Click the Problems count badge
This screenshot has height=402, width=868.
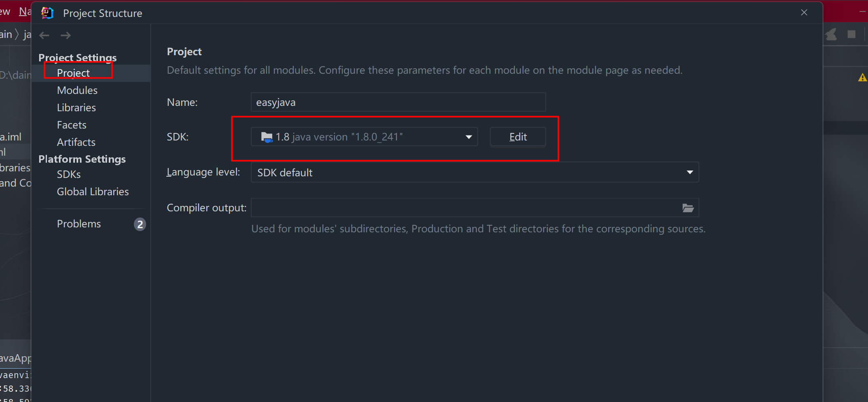coord(140,224)
